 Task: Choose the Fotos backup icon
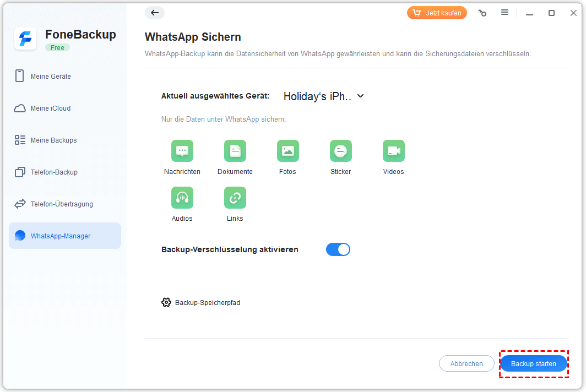287,151
